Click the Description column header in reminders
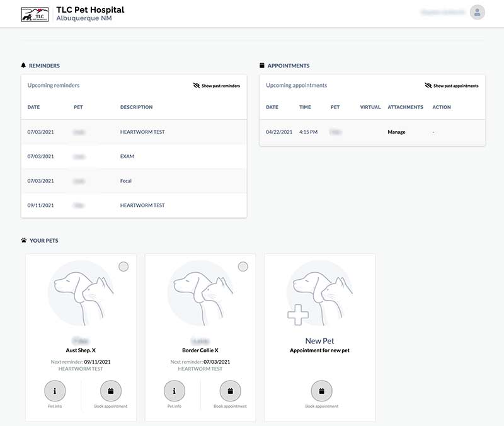 point(136,107)
